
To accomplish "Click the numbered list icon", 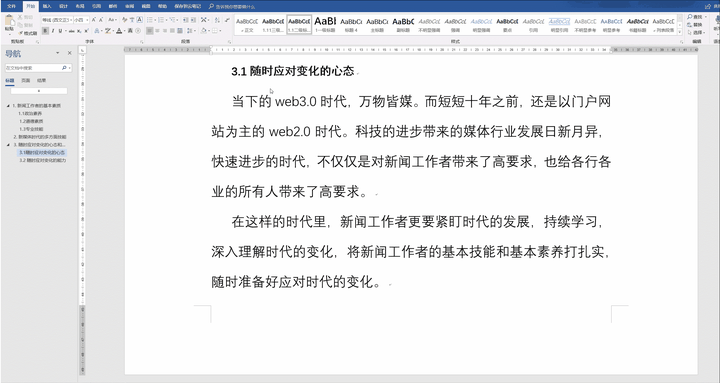I will (162, 20).
